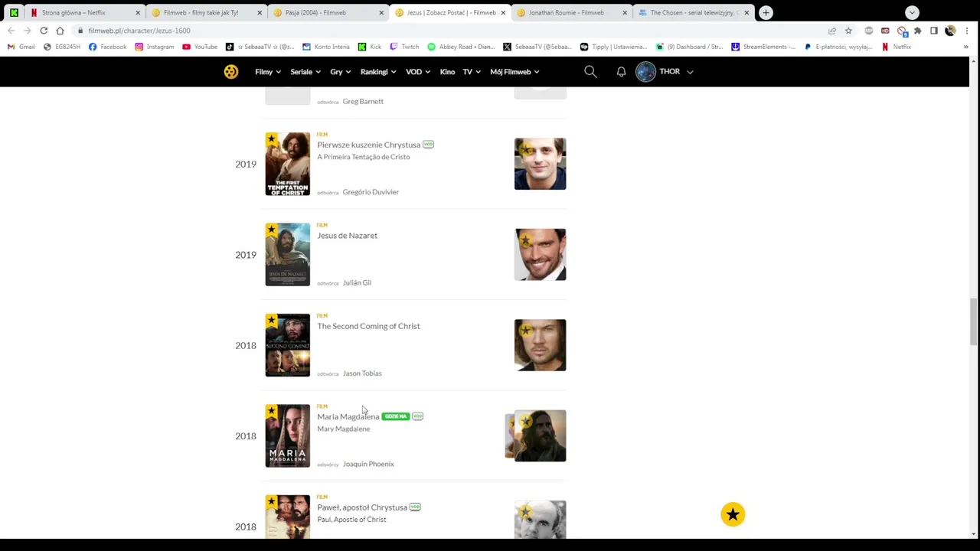Viewport: 980px width, 551px height.
Task: Open Netflix bookmark
Action: [897, 47]
